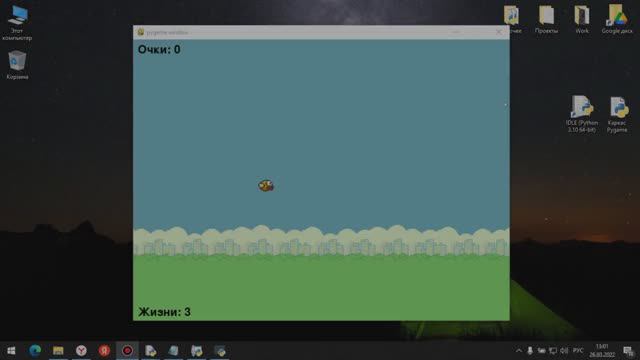640x360 pixels.
Task: Minimize the pygame window
Action: point(456,32)
